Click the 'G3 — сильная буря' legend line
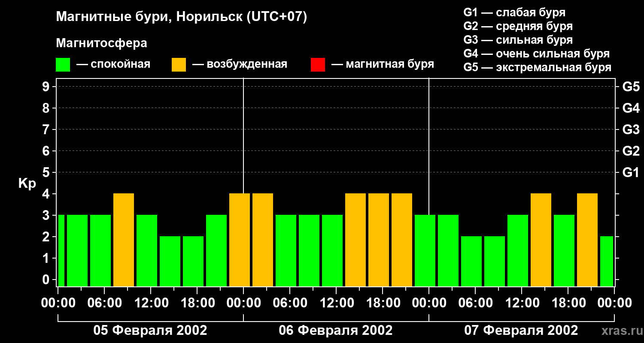 pyautogui.click(x=518, y=40)
